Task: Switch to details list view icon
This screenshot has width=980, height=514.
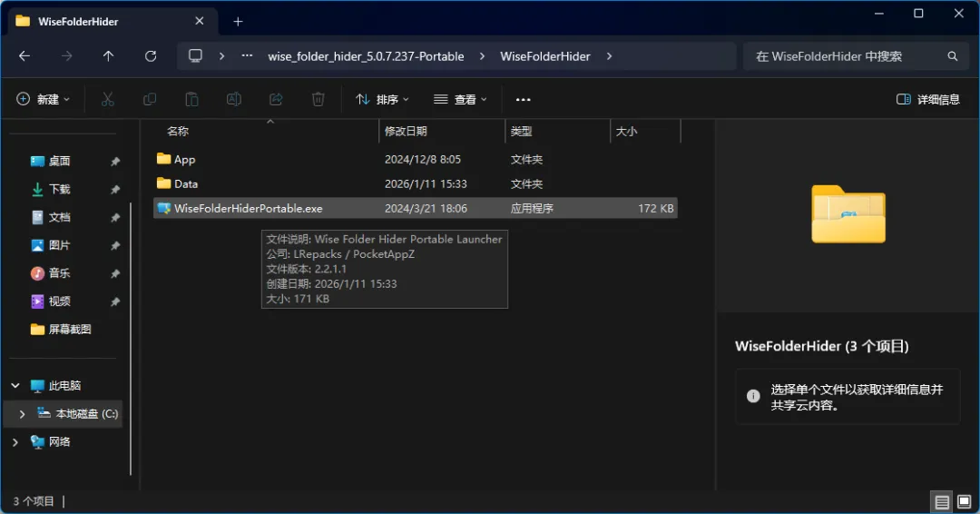Action: coord(942,501)
